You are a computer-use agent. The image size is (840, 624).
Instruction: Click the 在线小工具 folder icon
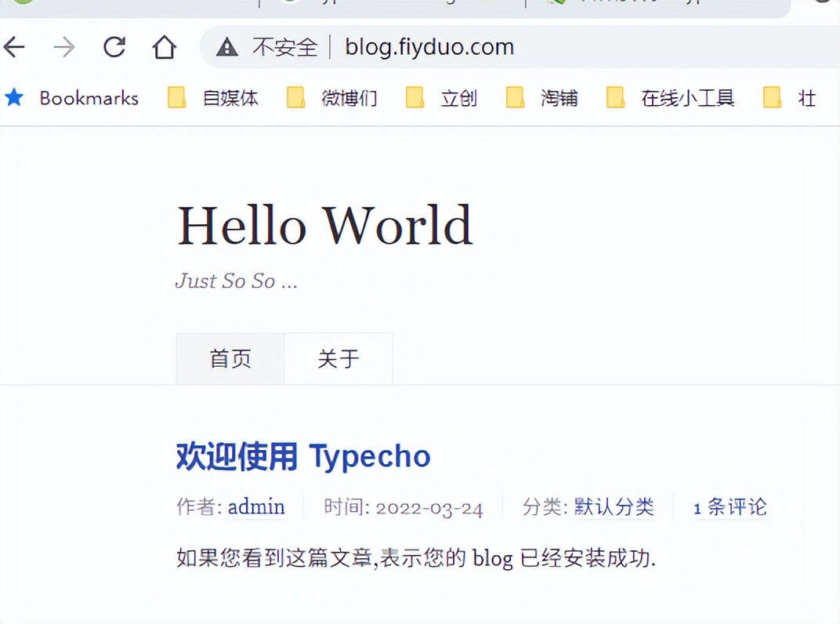point(615,97)
